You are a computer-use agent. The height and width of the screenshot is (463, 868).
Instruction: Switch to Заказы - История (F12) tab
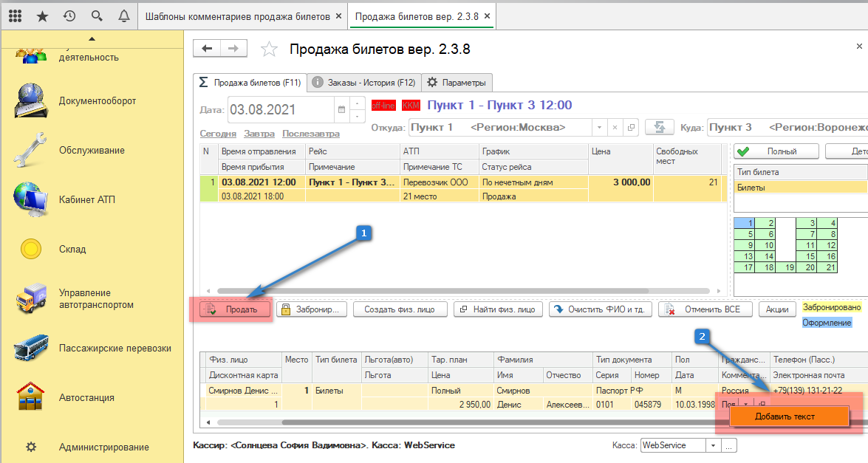point(362,83)
